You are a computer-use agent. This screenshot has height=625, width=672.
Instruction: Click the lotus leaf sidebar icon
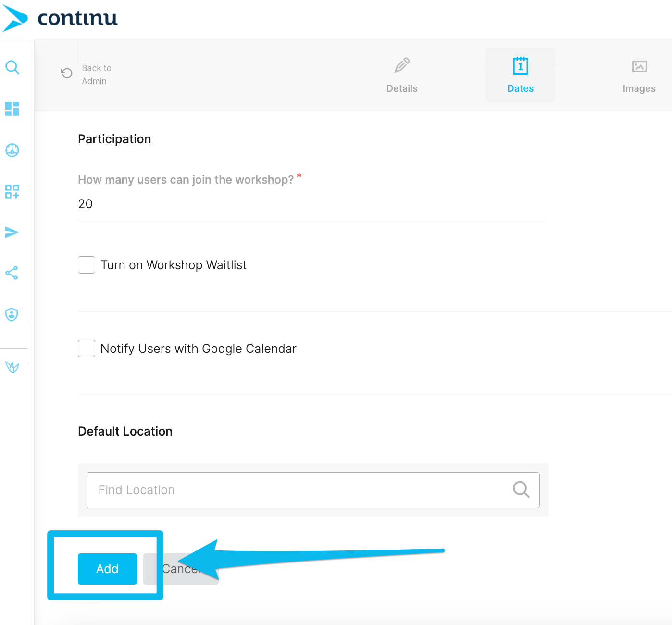point(12,367)
